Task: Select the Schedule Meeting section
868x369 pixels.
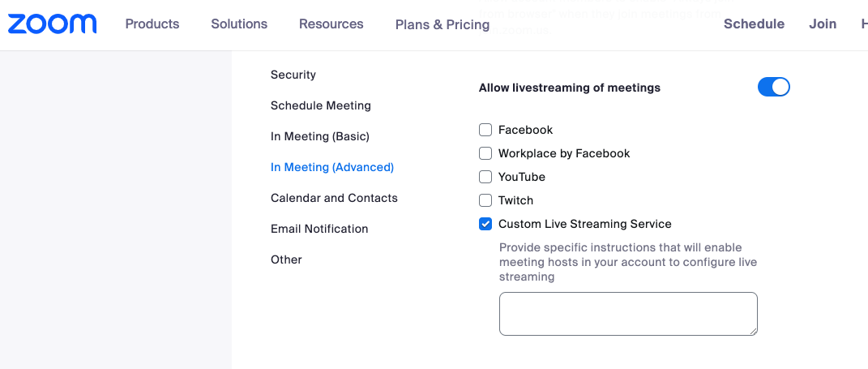Action: (x=320, y=105)
